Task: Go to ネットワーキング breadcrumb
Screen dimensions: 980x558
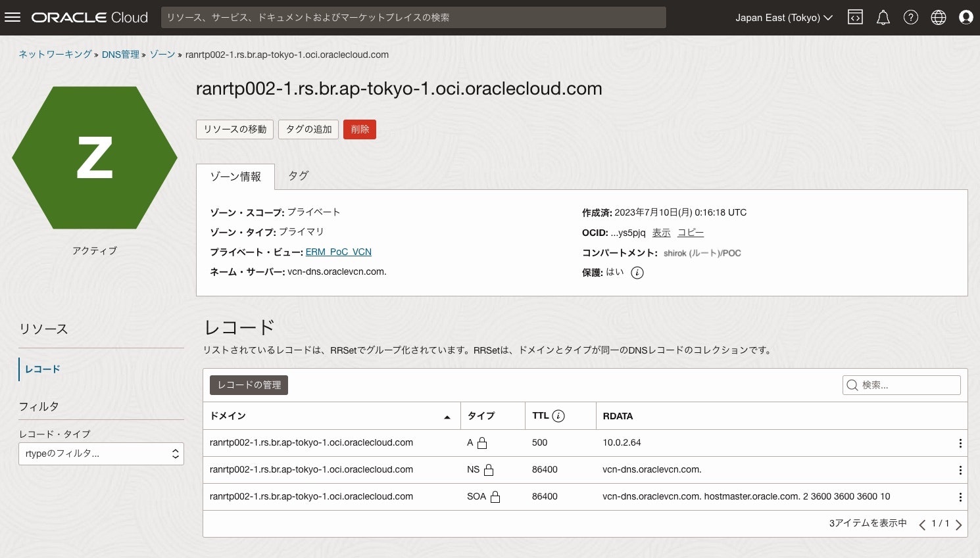Action: tap(55, 55)
